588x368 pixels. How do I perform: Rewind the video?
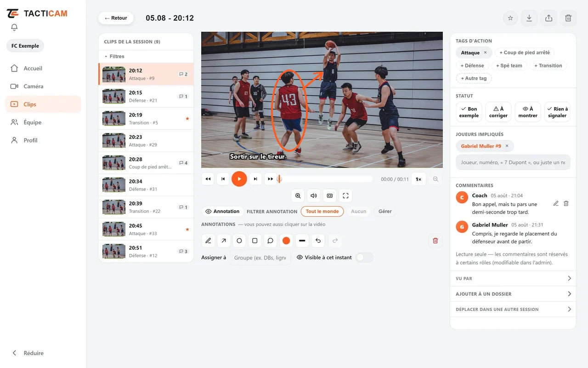click(x=208, y=179)
